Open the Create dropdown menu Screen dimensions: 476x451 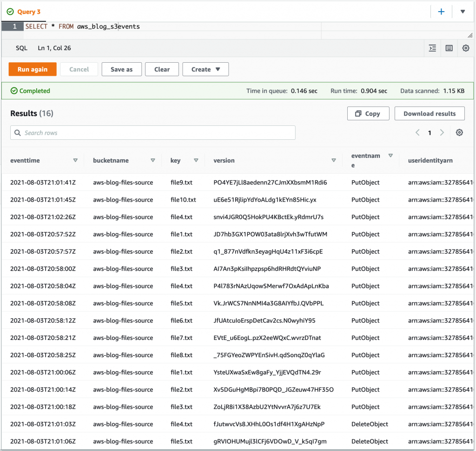[x=205, y=69]
